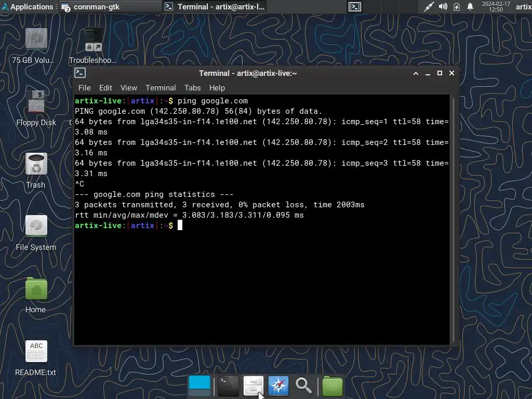Image resolution: width=532 pixels, height=399 pixels.
Task: Select the File System desktop icon
Action: [x=36, y=233]
